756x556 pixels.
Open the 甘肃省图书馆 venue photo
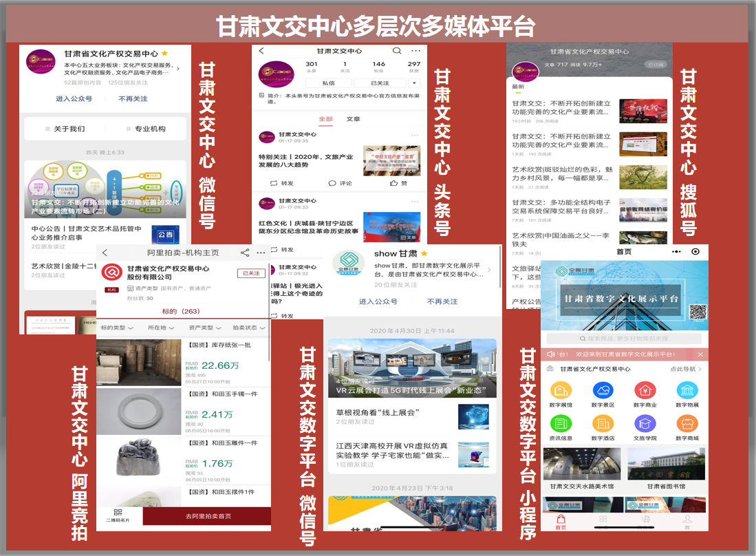[x=666, y=464]
